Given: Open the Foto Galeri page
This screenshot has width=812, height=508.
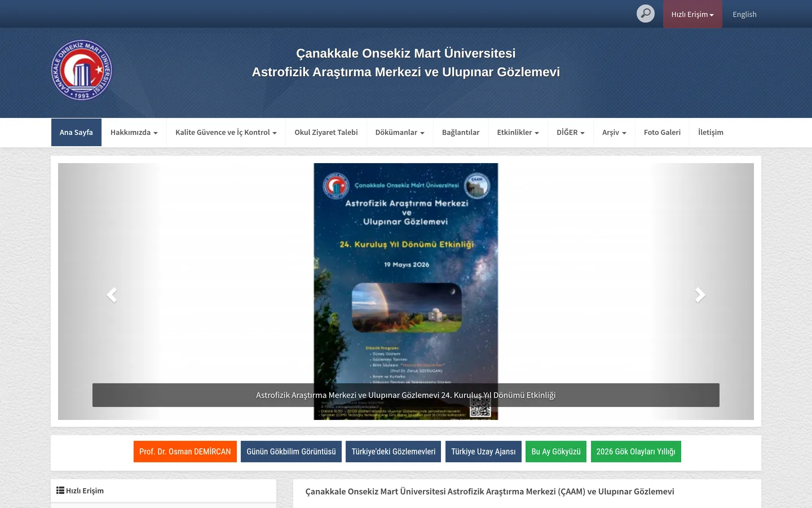Looking at the screenshot, I should coord(662,133).
